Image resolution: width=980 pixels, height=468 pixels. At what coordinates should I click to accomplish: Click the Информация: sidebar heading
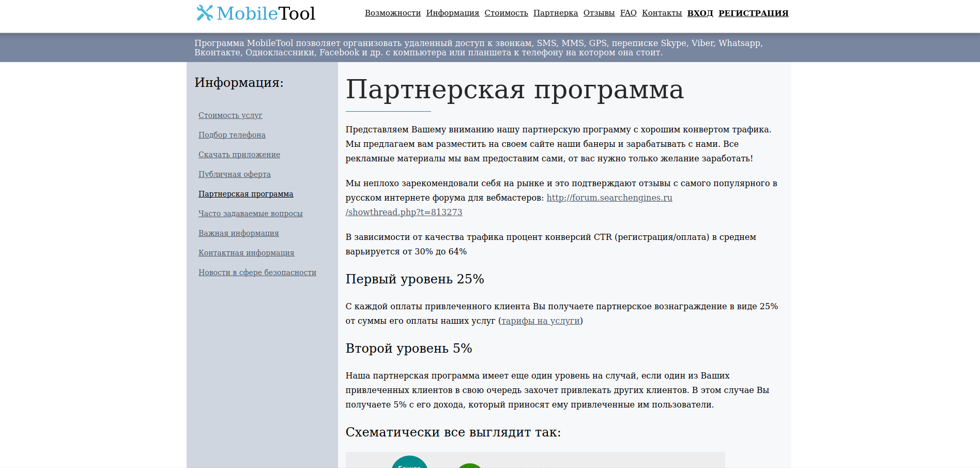pos(239,83)
